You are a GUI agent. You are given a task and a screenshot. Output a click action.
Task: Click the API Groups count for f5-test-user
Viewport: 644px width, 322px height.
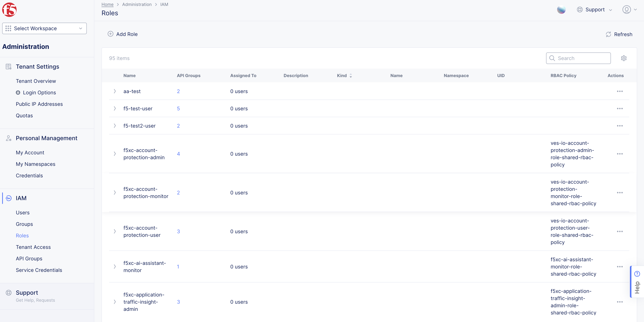tap(178, 109)
